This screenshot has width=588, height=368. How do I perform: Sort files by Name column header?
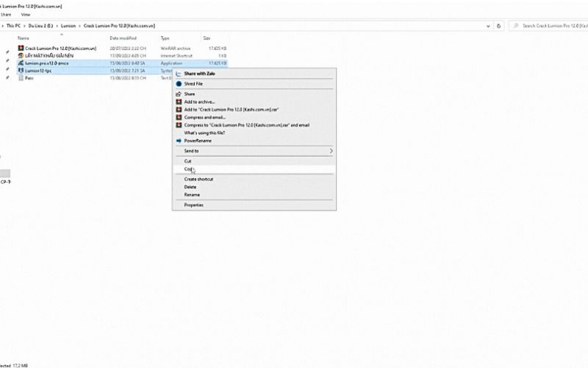24,38
